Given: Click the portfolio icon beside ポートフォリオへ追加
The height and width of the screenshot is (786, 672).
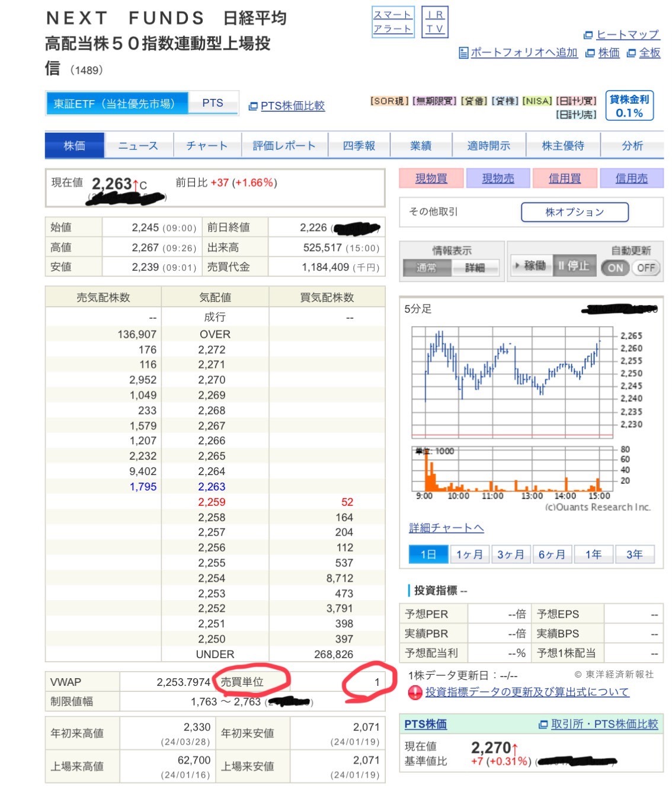Looking at the screenshot, I should point(463,53).
